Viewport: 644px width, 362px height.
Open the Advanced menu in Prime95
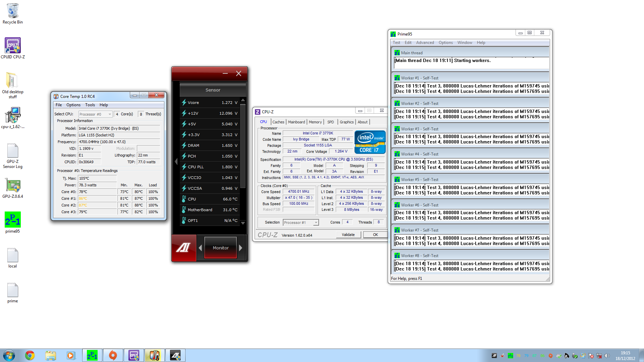(425, 43)
